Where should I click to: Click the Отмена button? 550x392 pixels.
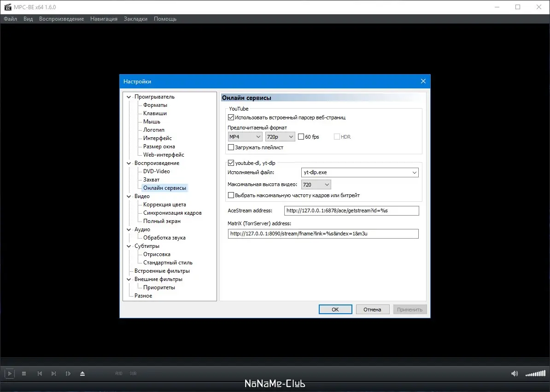pos(373,309)
